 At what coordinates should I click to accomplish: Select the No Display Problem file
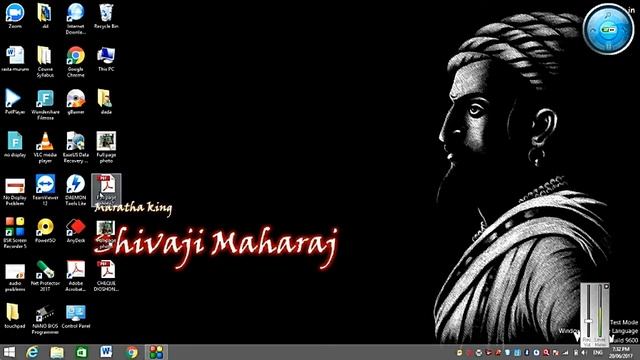(15, 191)
